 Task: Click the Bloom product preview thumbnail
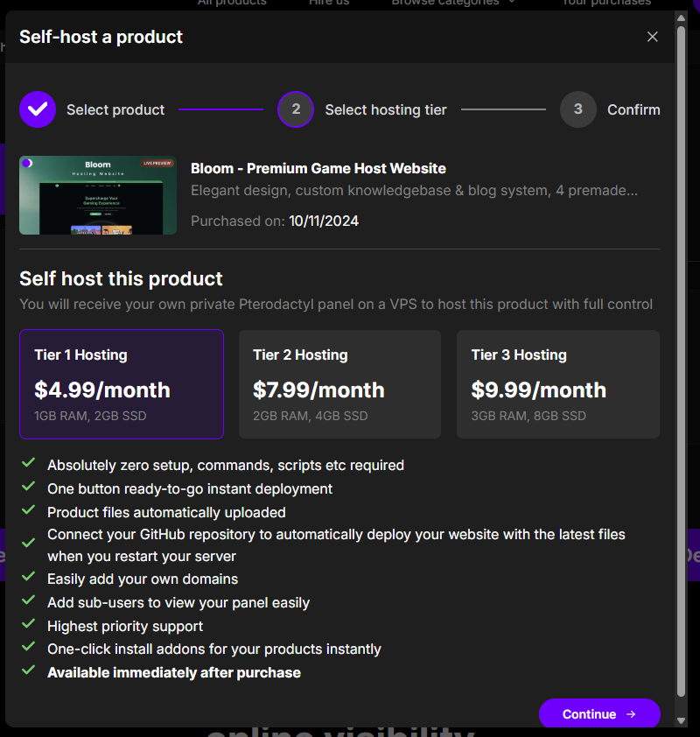[x=98, y=195]
